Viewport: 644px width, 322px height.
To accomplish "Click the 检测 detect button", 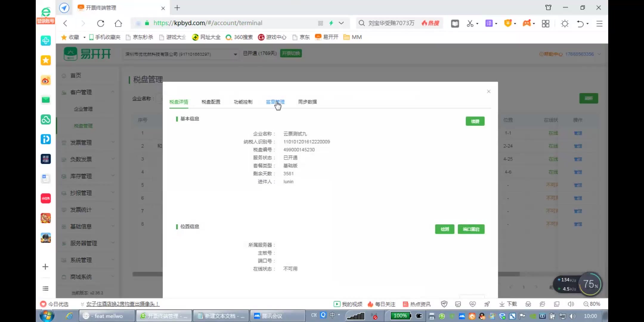I will pos(445,229).
